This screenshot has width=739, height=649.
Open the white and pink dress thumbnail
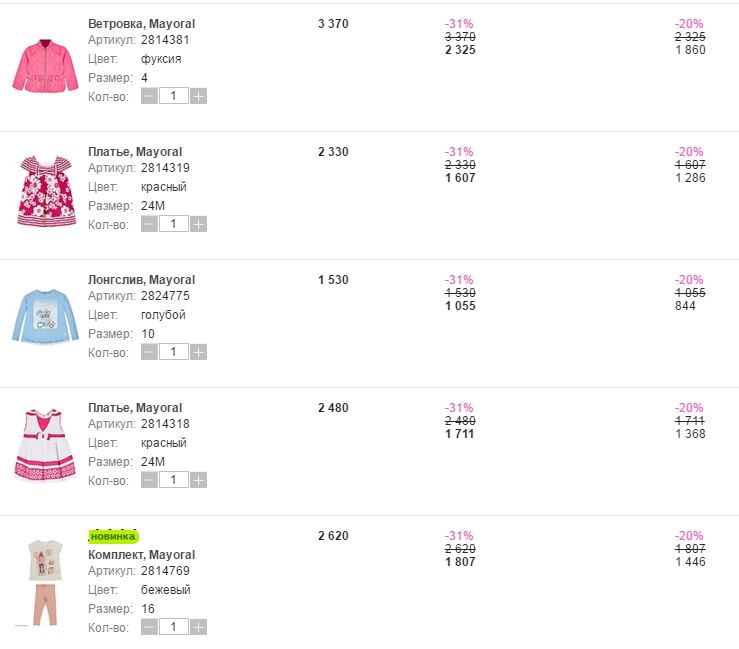point(45,444)
